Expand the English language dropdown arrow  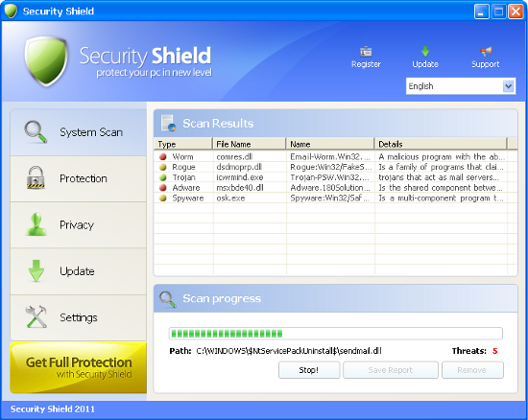point(509,86)
